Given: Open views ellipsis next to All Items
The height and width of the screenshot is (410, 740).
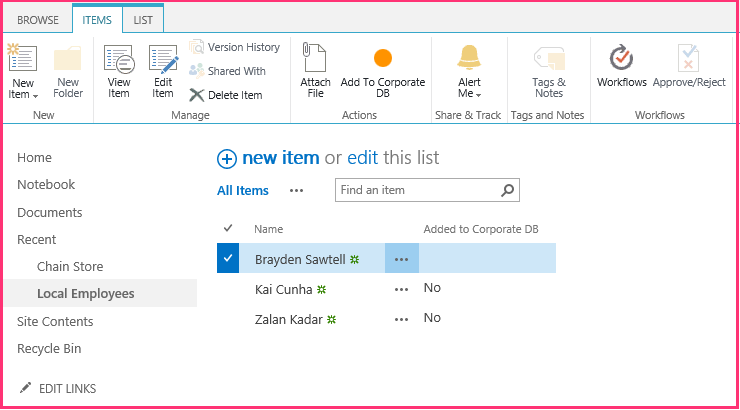Looking at the screenshot, I should [296, 191].
